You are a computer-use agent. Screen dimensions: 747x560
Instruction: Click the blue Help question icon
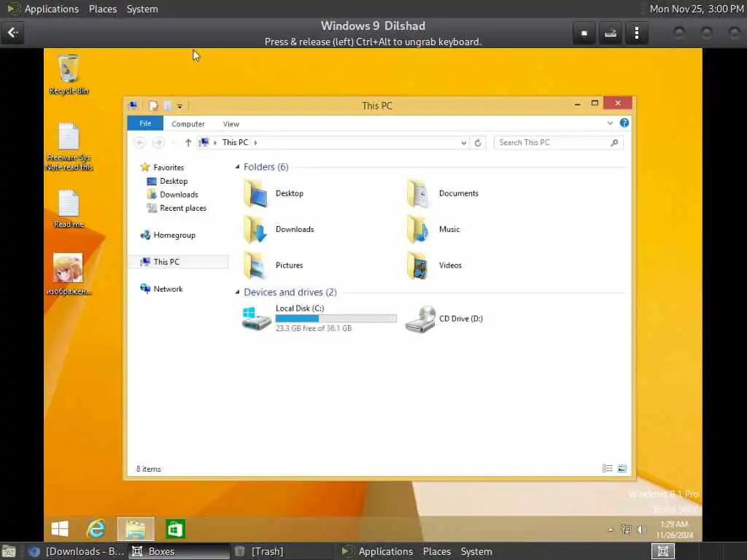(624, 123)
